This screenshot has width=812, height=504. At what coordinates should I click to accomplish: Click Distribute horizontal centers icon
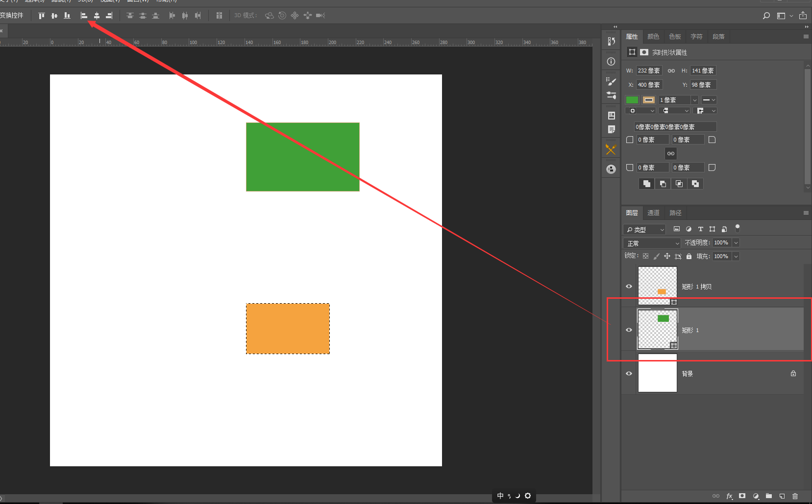click(185, 16)
